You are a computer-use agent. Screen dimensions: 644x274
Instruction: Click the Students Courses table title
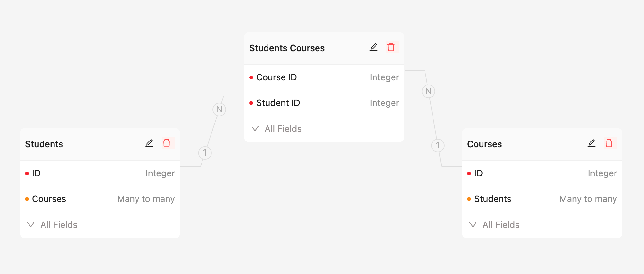pyautogui.click(x=287, y=48)
